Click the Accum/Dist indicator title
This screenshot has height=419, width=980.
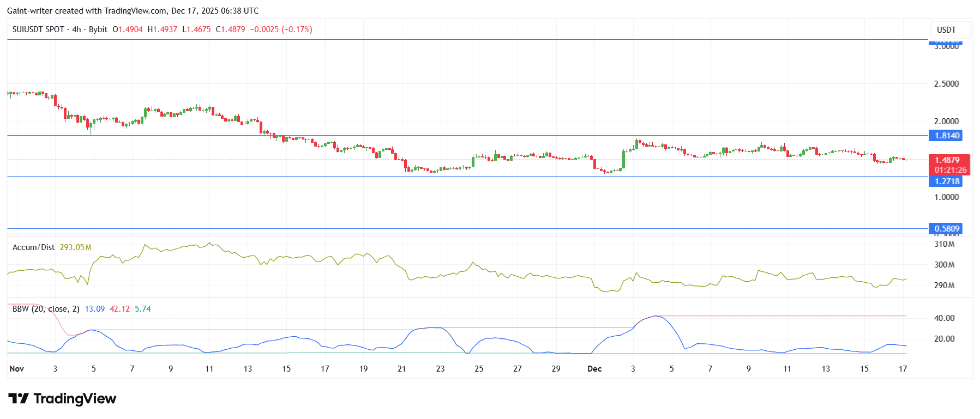tap(34, 247)
